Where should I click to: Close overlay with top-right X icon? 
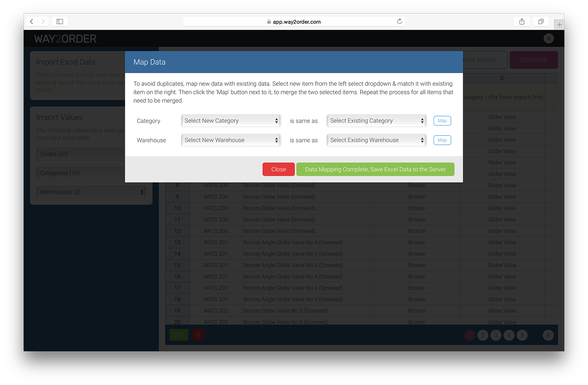pyautogui.click(x=548, y=38)
